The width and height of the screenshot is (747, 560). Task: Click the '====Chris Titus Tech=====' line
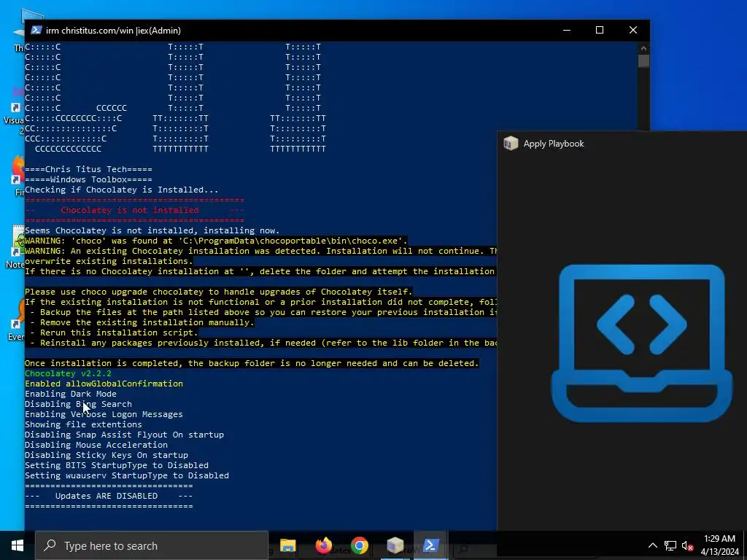(x=88, y=169)
